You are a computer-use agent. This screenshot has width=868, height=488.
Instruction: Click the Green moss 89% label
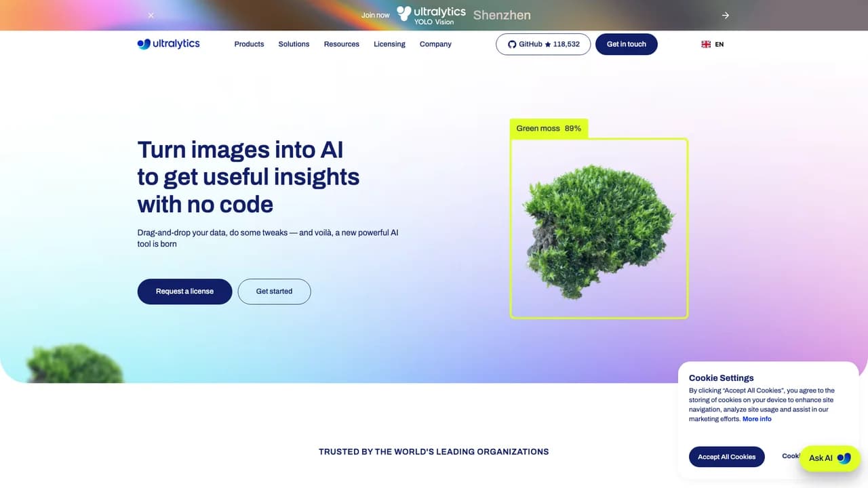tap(549, 128)
